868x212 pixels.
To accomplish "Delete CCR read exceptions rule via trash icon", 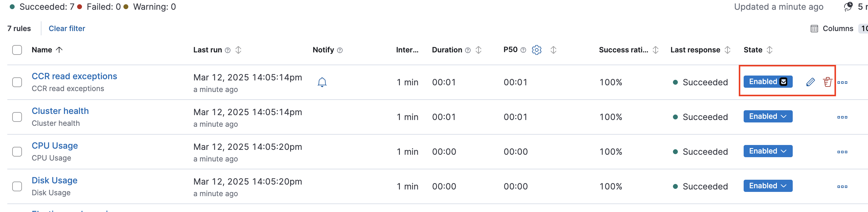I will (828, 82).
